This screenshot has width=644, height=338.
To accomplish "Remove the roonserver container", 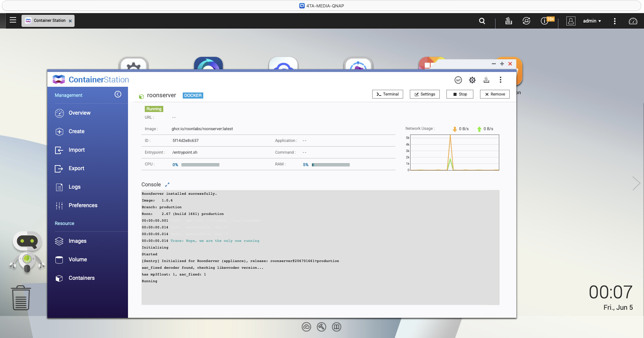I will point(495,94).
